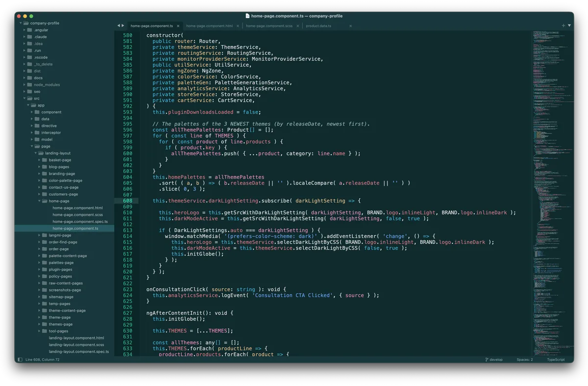Click the model folder icon
The height and width of the screenshot is (386, 588).
coord(37,140)
